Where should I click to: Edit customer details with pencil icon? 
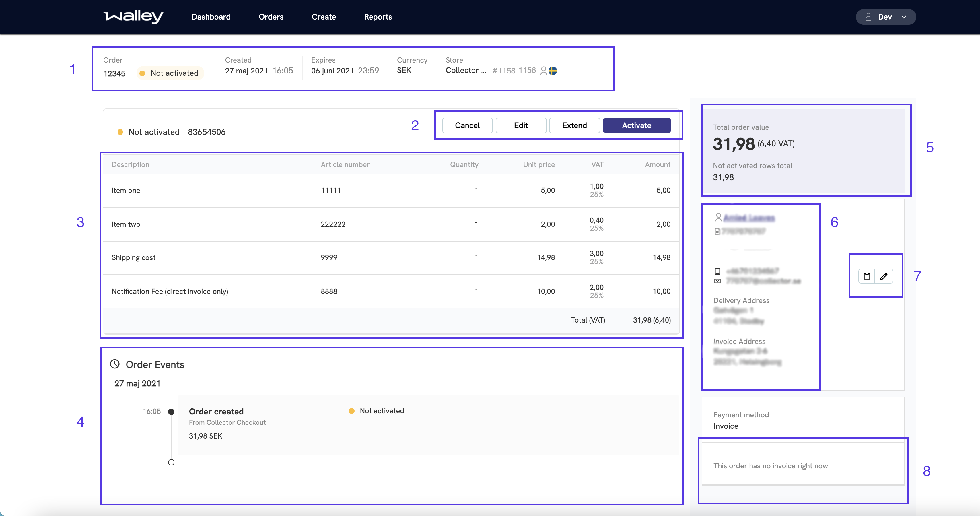tap(884, 276)
